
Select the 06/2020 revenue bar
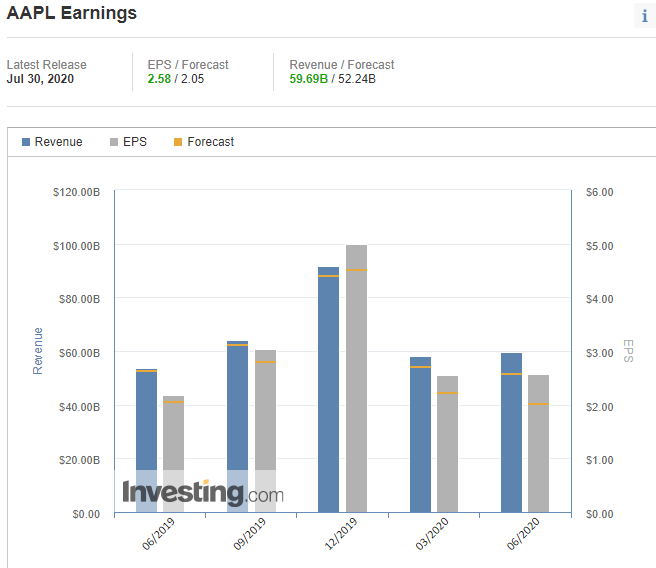point(512,432)
